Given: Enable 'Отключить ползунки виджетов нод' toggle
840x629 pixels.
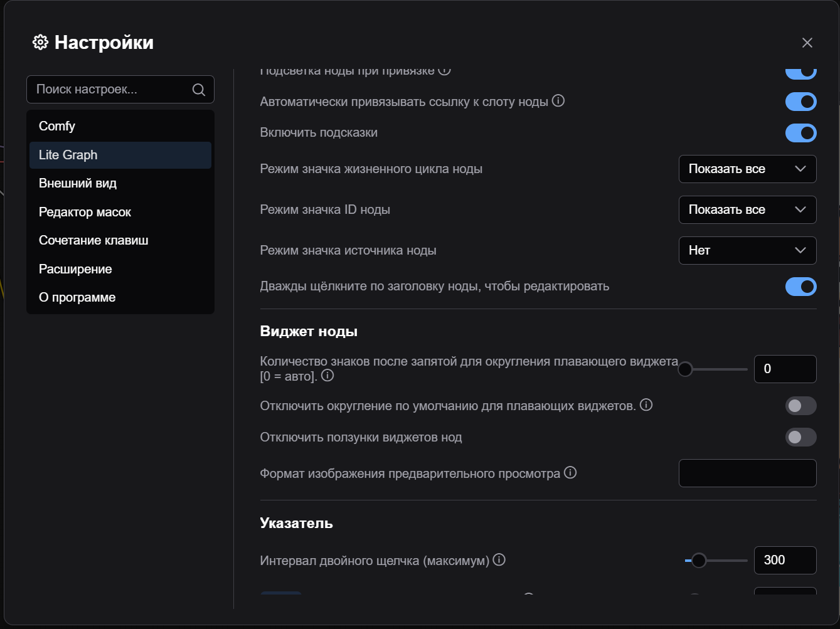Looking at the screenshot, I should pos(800,437).
